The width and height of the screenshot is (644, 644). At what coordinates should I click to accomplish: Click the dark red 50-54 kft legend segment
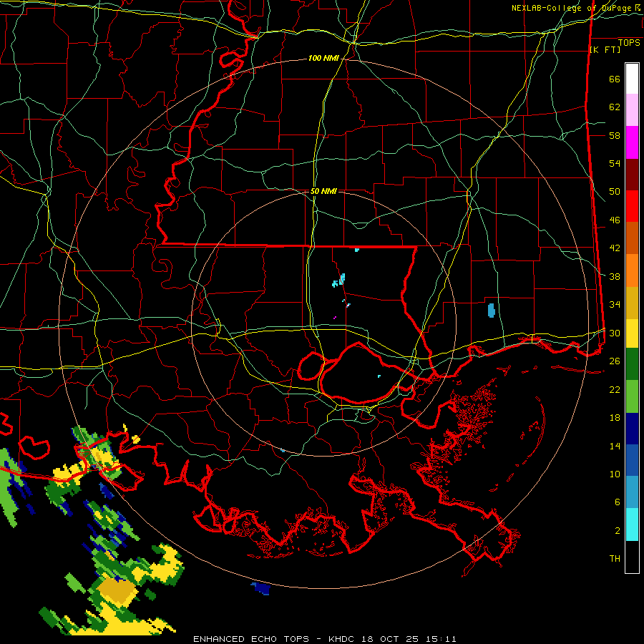[632, 175]
